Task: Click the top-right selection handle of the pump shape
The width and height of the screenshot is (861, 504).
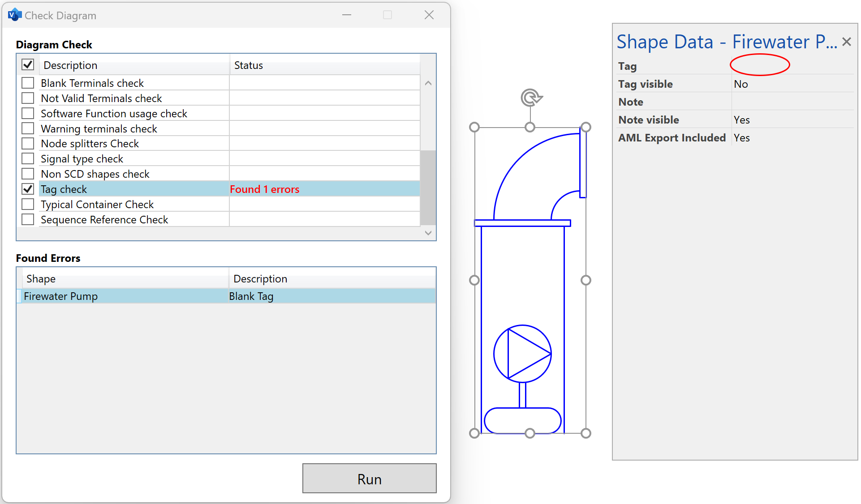Action: 585,127
